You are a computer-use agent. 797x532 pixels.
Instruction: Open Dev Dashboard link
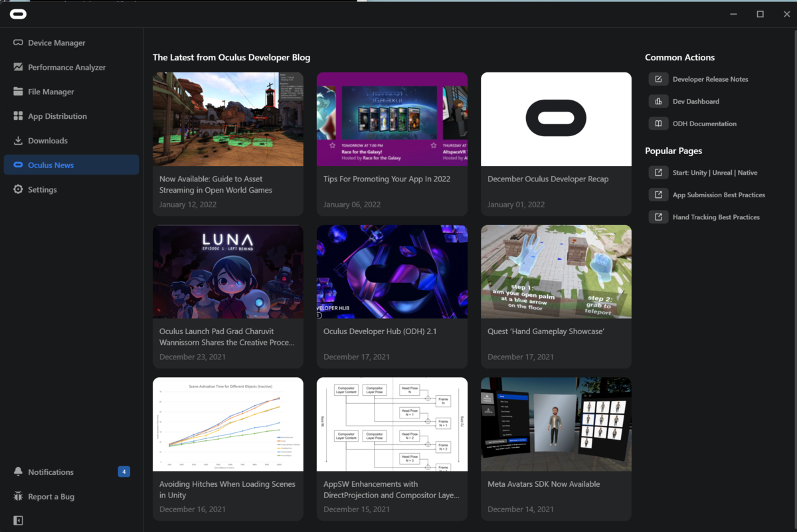[695, 102]
